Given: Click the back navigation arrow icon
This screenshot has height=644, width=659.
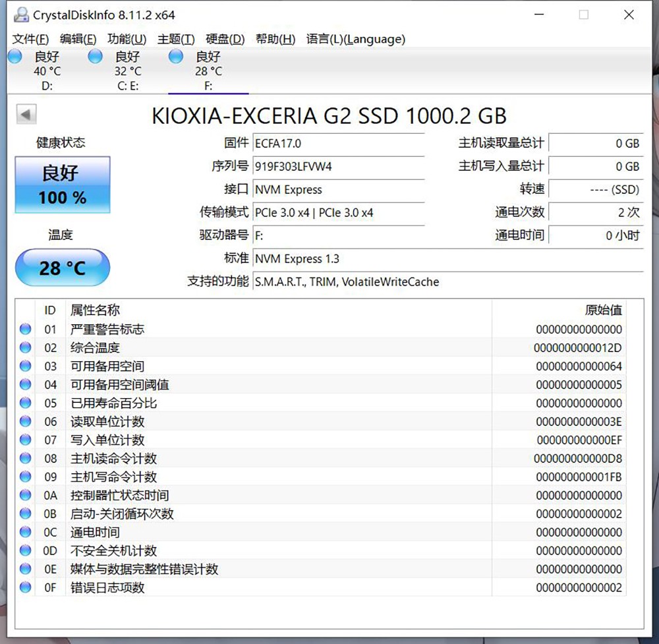Looking at the screenshot, I should 25,113.
